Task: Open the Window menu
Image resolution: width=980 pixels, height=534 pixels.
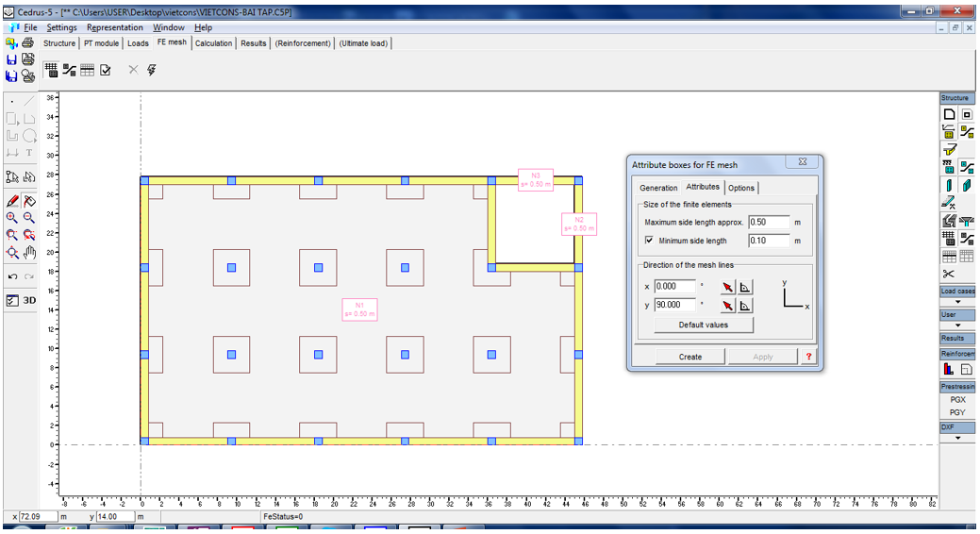Action: point(169,27)
